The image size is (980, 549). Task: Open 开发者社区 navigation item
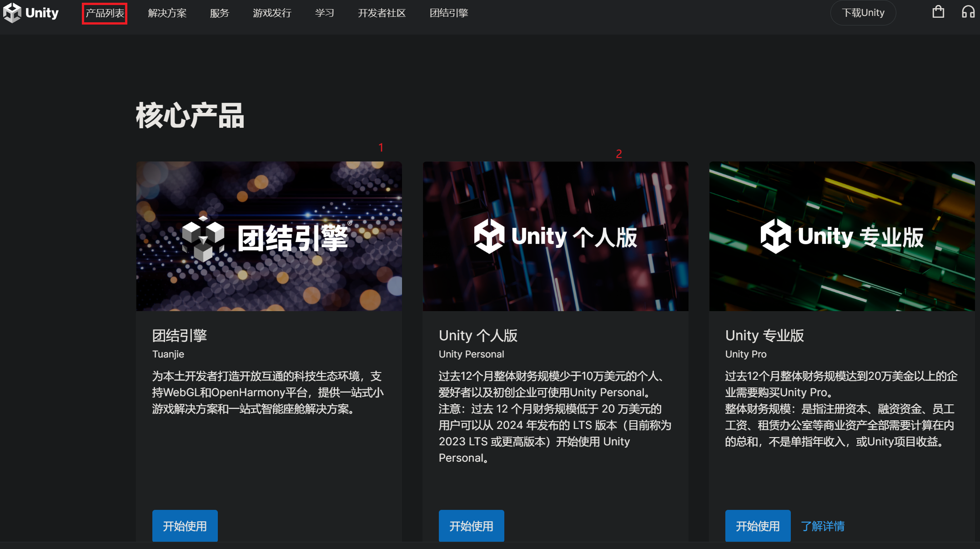(382, 13)
